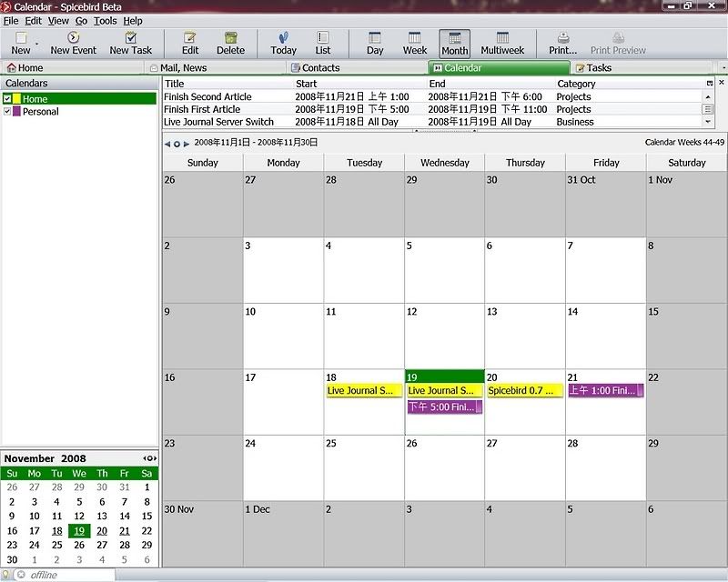The width and height of the screenshot is (728, 582).
Task: Select Live Journal event on Wednesday 19
Action: pyautogui.click(x=444, y=391)
